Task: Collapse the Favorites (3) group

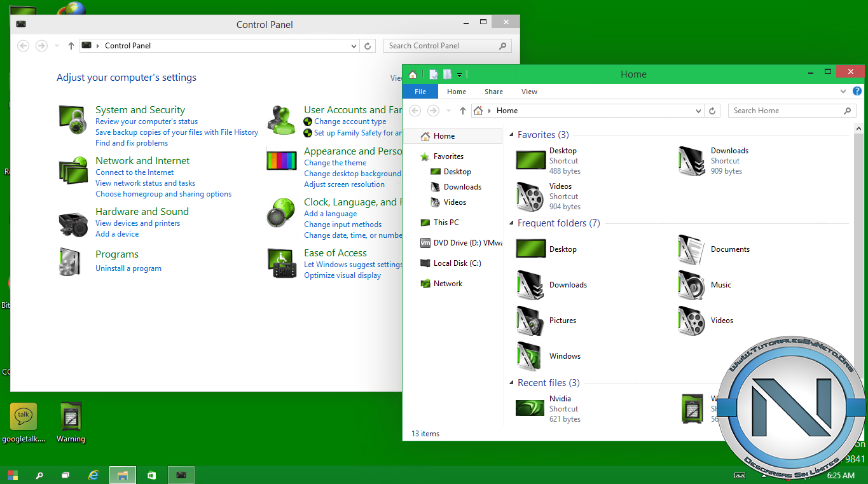Action: click(511, 134)
